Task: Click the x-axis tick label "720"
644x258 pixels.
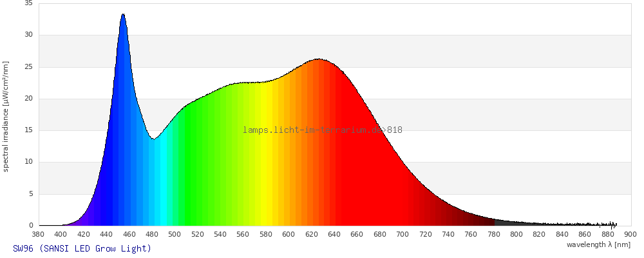Action: (426, 235)
